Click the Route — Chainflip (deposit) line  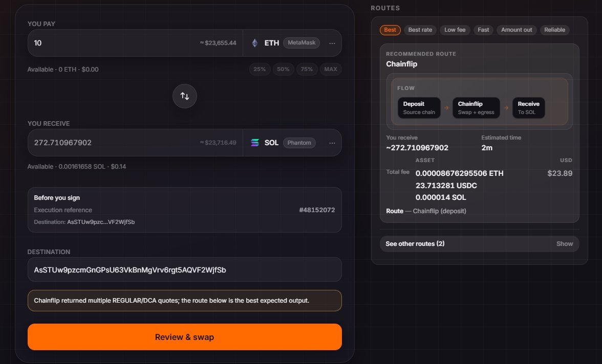click(x=426, y=211)
